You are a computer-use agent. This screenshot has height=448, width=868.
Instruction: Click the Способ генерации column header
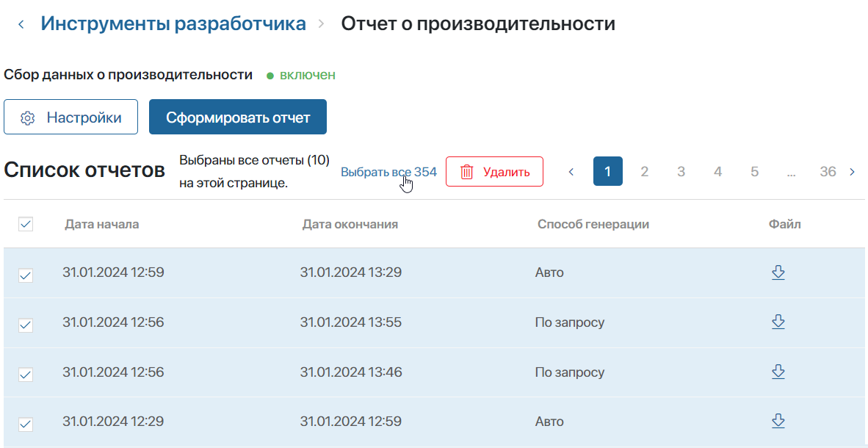(593, 224)
